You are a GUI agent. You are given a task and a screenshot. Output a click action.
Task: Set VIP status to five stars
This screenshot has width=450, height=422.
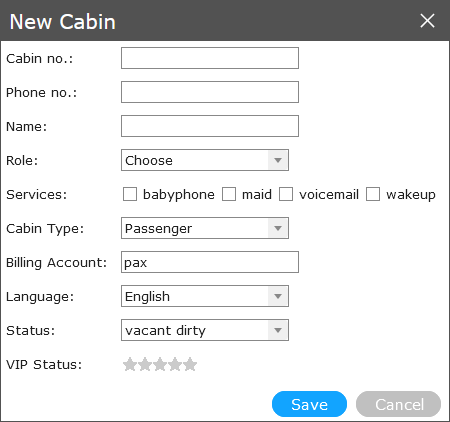pyautogui.click(x=190, y=364)
